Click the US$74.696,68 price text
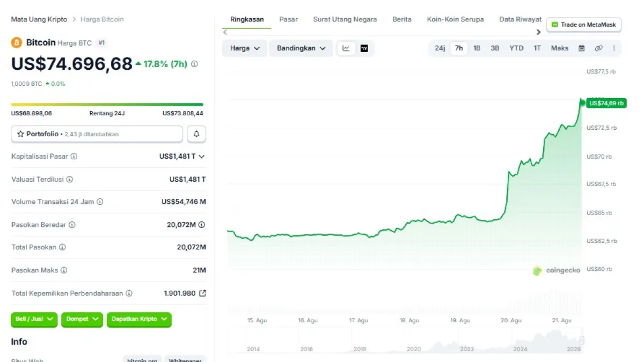Viewport: 644px width, 362px height. tap(72, 64)
